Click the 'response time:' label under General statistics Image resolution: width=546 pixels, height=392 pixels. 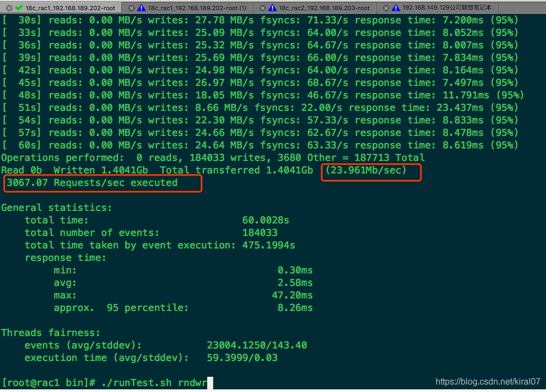pyautogui.click(x=65, y=258)
